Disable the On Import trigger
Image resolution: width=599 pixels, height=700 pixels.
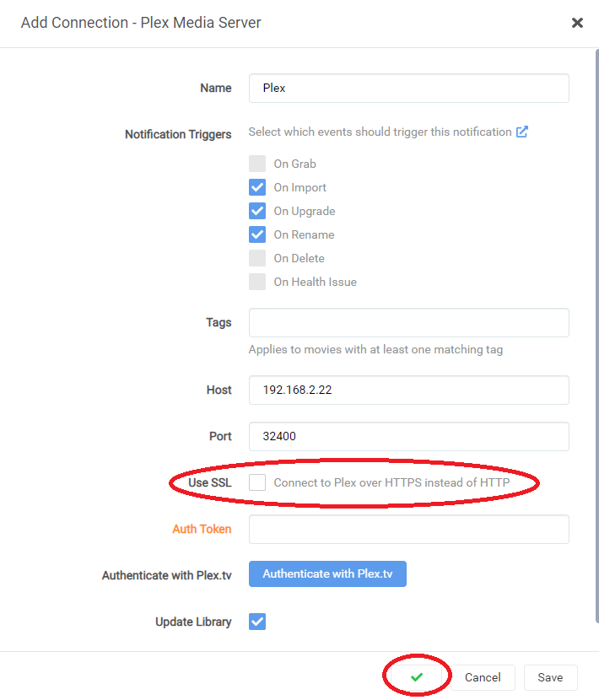pos(257,187)
